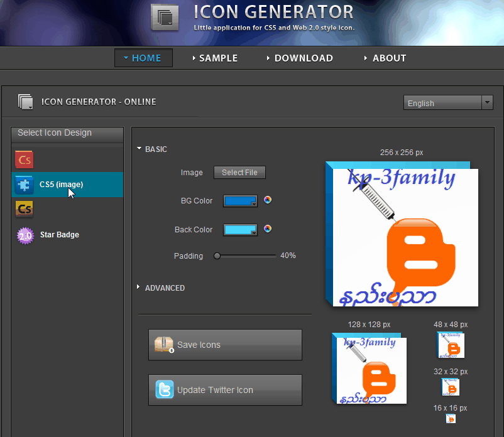Viewport: 504px width, 437px height.
Task: Select the red CS icon design
Action: (x=24, y=159)
